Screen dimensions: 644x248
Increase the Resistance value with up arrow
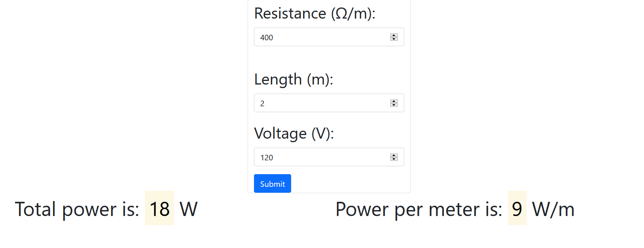click(394, 35)
